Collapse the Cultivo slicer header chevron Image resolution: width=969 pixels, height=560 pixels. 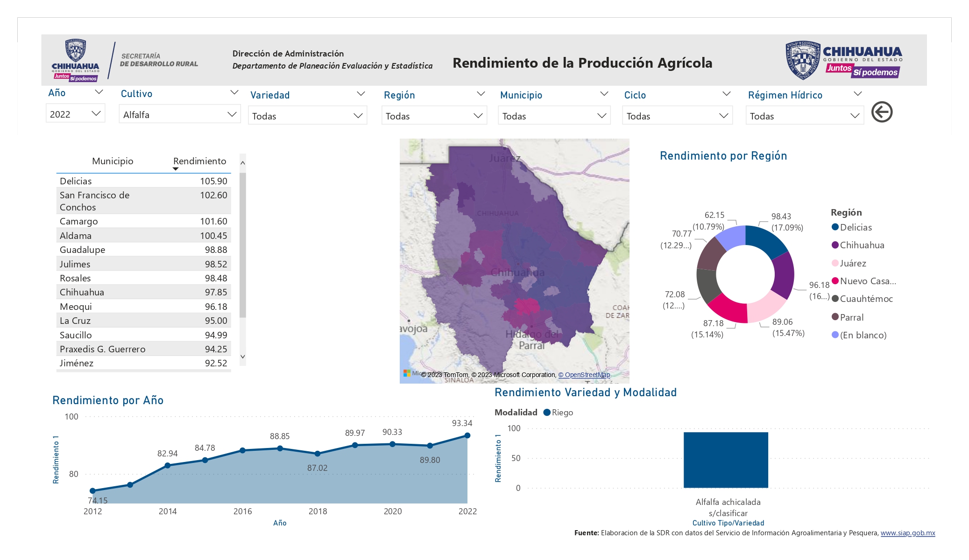(x=234, y=92)
